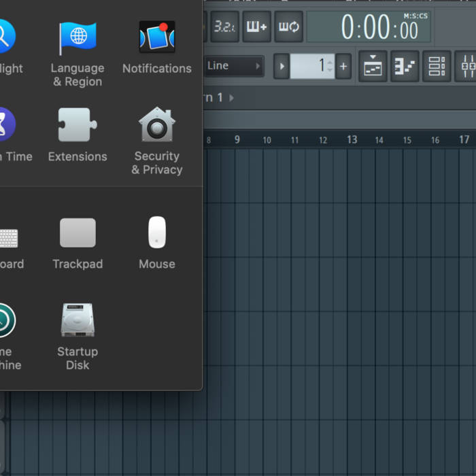Add a new pattern with plus button

(343, 66)
